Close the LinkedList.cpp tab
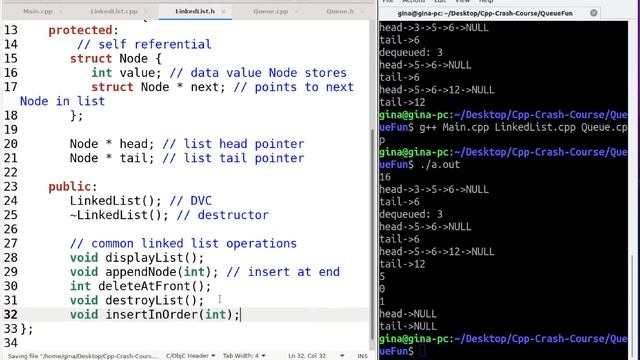The height and width of the screenshot is (360, 640). click(x=146, y=11)
